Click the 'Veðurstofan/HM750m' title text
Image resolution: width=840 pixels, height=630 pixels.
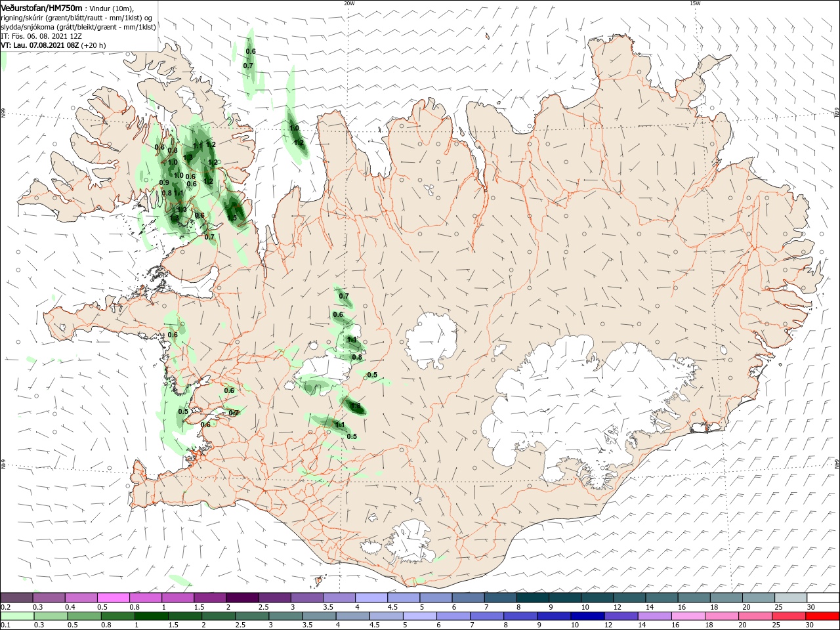coord(41,7)
